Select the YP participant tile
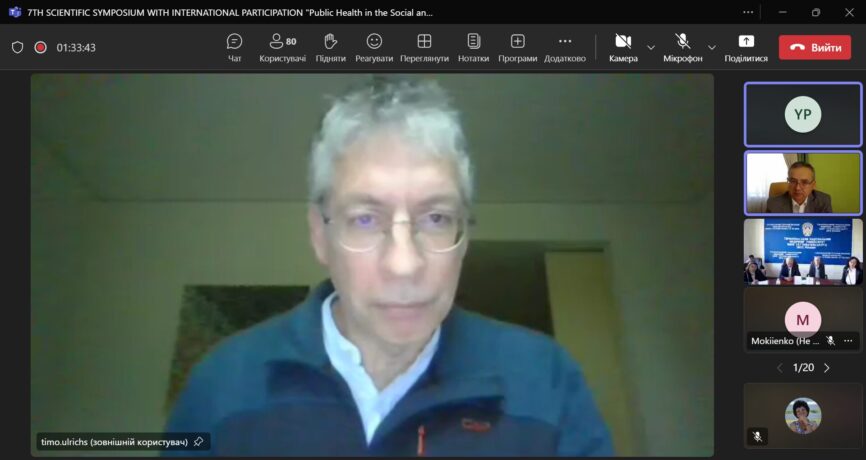Viewport: 866px width, 460px height. click(802, 114)
